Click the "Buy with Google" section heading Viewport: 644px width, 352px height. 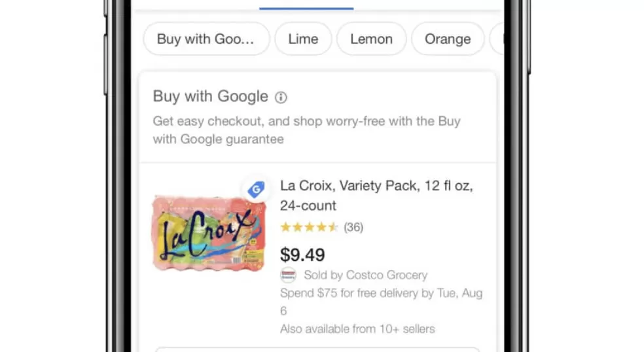(x=211, y=97)
